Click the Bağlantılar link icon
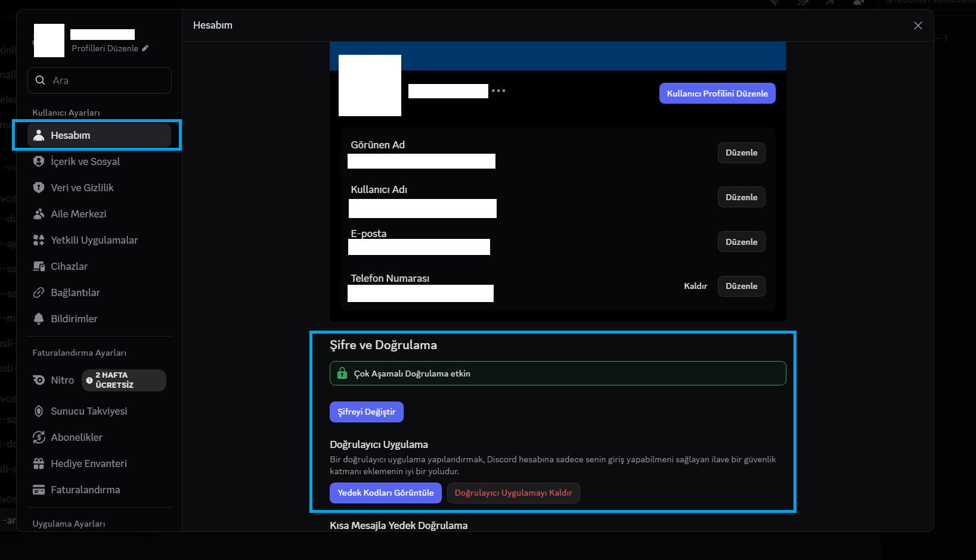The image size is (976, 560). click(39, 293)
